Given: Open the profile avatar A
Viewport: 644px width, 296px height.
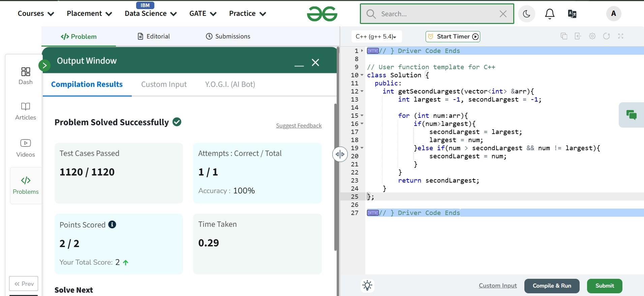Looking at the screenshot, I should point(614,14).
